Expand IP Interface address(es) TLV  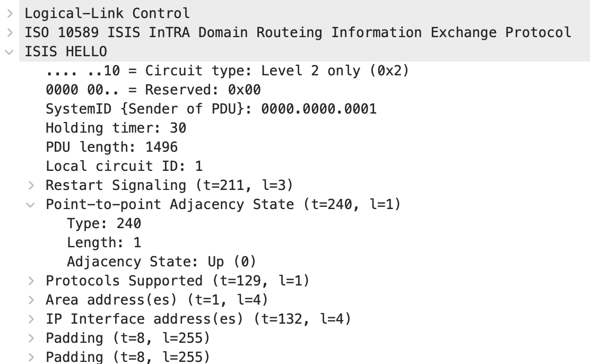(x=32, y=319)
